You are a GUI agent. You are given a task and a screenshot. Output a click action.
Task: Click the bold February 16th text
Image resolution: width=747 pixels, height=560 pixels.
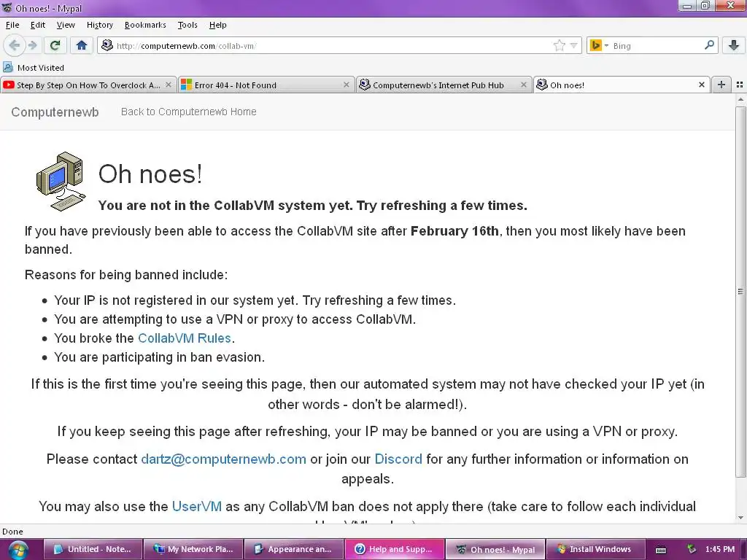point(454,231)
